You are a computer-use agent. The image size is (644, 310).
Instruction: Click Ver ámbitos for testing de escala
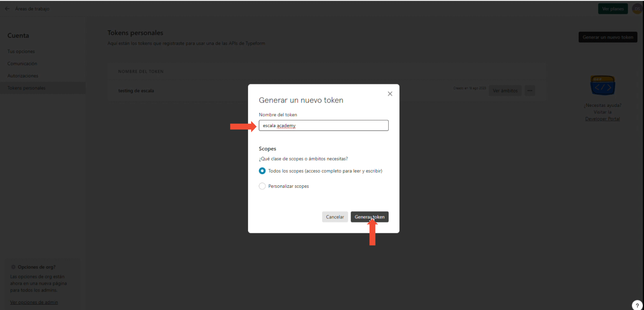(505, 91)
